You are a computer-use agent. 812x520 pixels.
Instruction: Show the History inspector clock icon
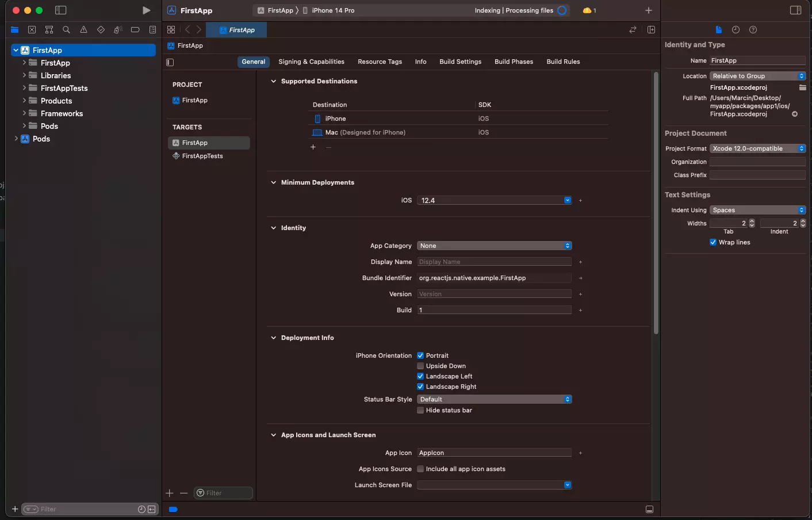pyautogui.click(x=736, y=30)
